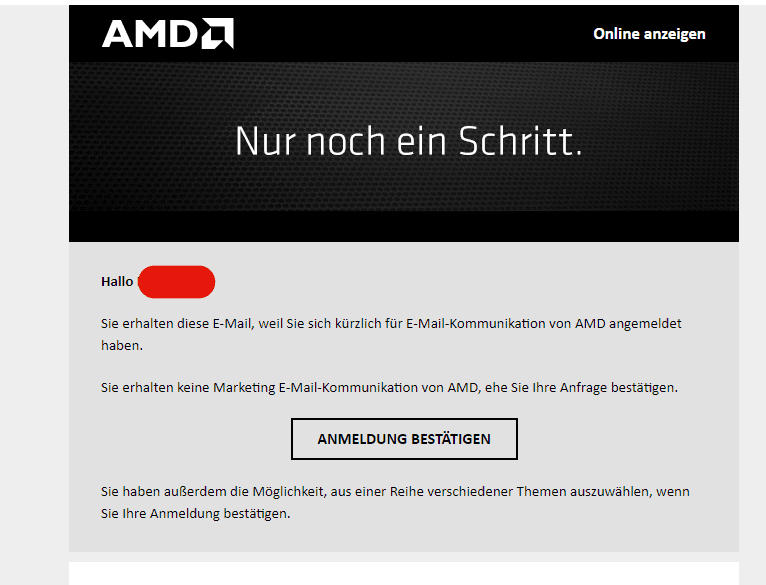Click the word "Nur" in the banner headline
766x585 pixels.
[x=266, y=141]
